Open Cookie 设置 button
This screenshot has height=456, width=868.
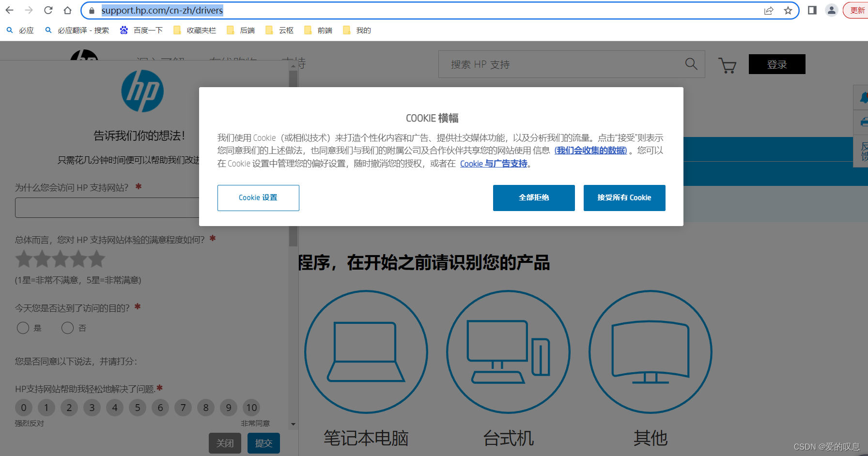(x=258, y=198)
